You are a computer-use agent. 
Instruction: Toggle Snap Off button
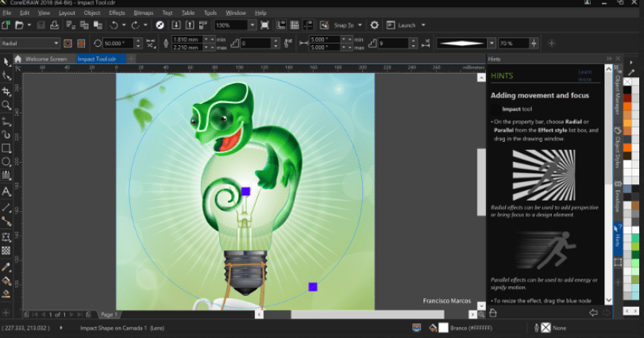(324, 25)
